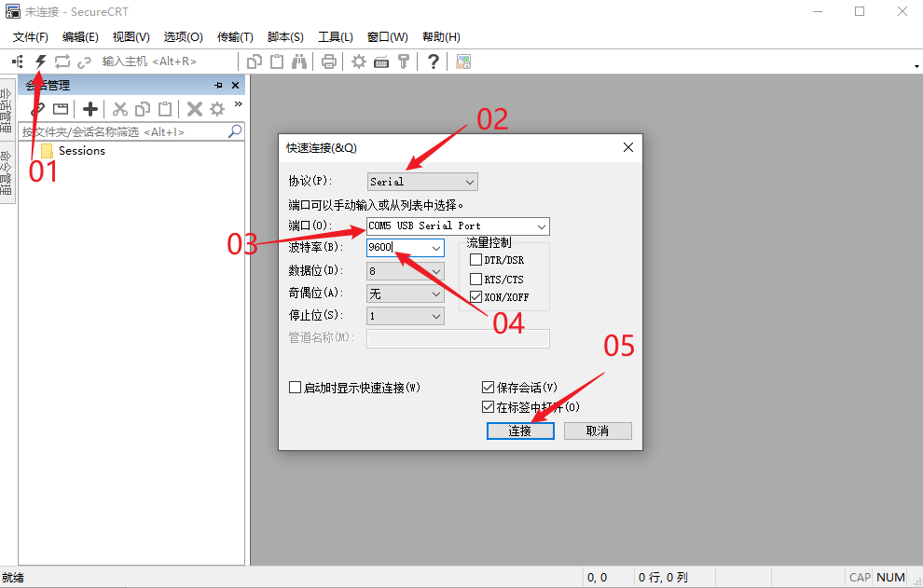Open the 奇偶位 parity dropdown
Image resolution: width=923 pixels, height=588 pixels.
click(406, 294)
